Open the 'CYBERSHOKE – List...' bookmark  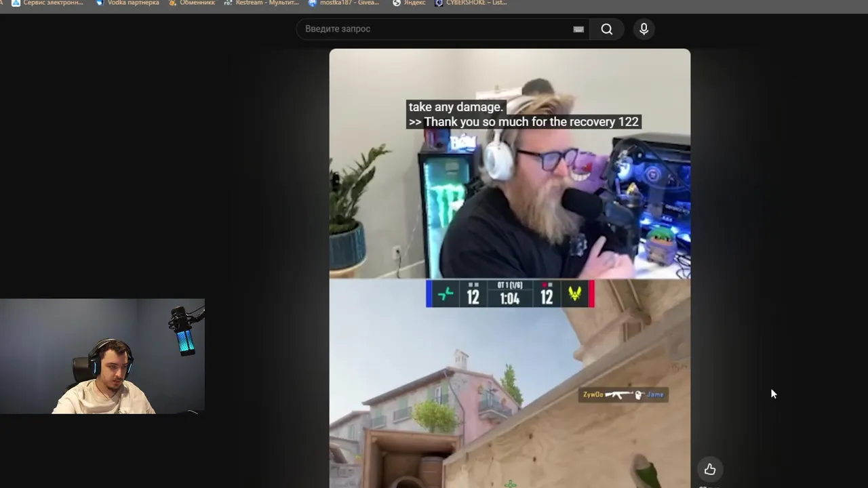pyautogui.click(x=471, y=3)
